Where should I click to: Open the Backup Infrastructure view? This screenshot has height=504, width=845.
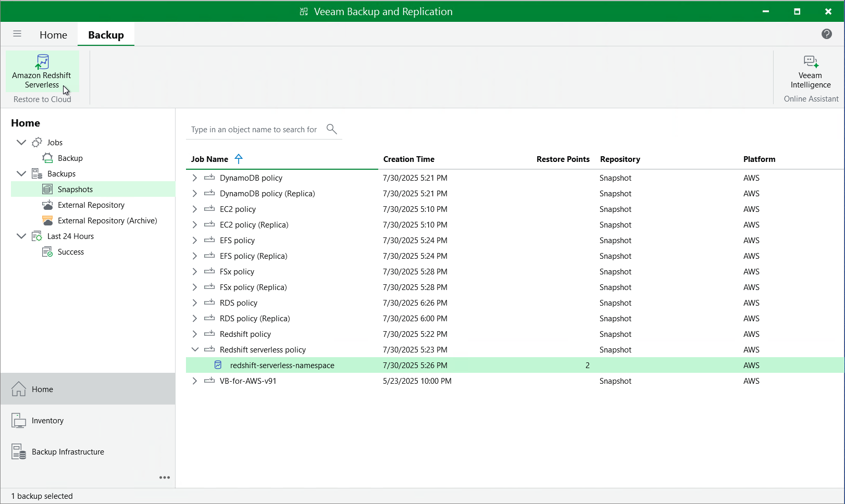click(x=68, y=452)
